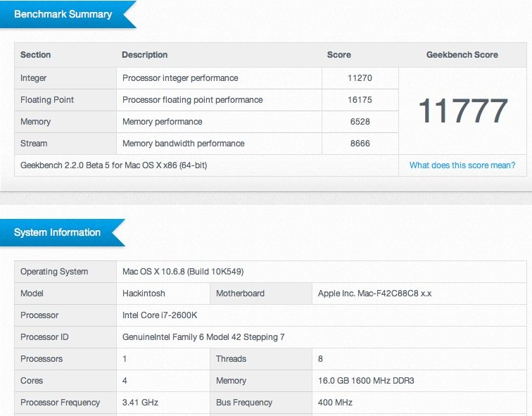Click 'Apple Inc. Mac-F42C88C8 x.x' value

pos(374,293)
